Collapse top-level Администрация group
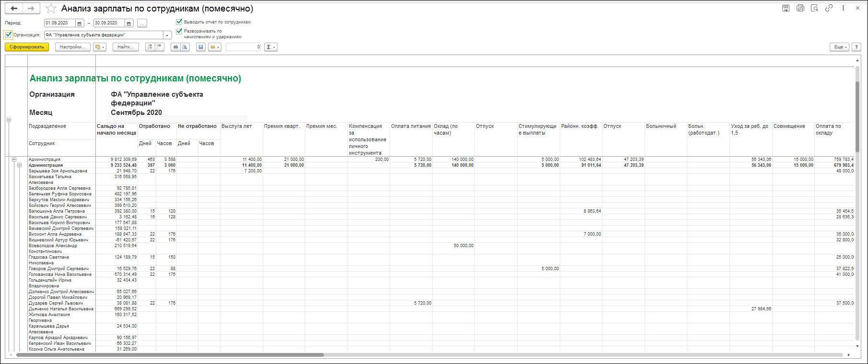 click(14, 159)
